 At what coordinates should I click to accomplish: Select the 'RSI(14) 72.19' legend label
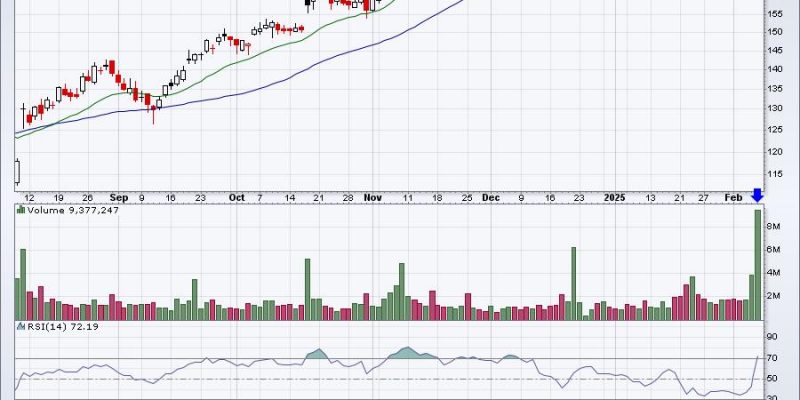[63, 326]
